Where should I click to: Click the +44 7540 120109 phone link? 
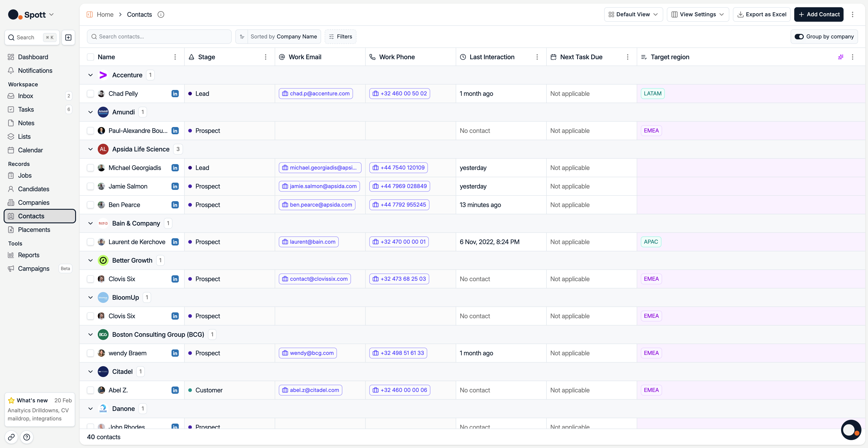(399, 168)
